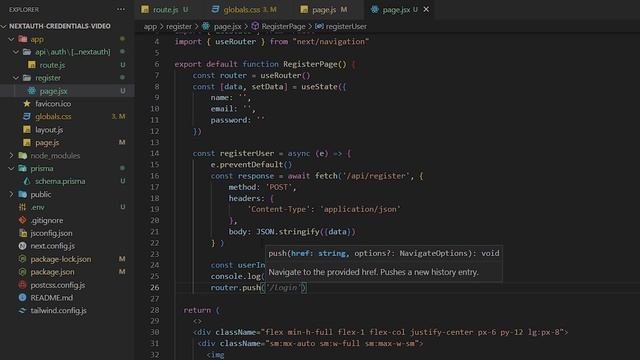
Task: Expand the public folder chevron
Action: point(11,194)
